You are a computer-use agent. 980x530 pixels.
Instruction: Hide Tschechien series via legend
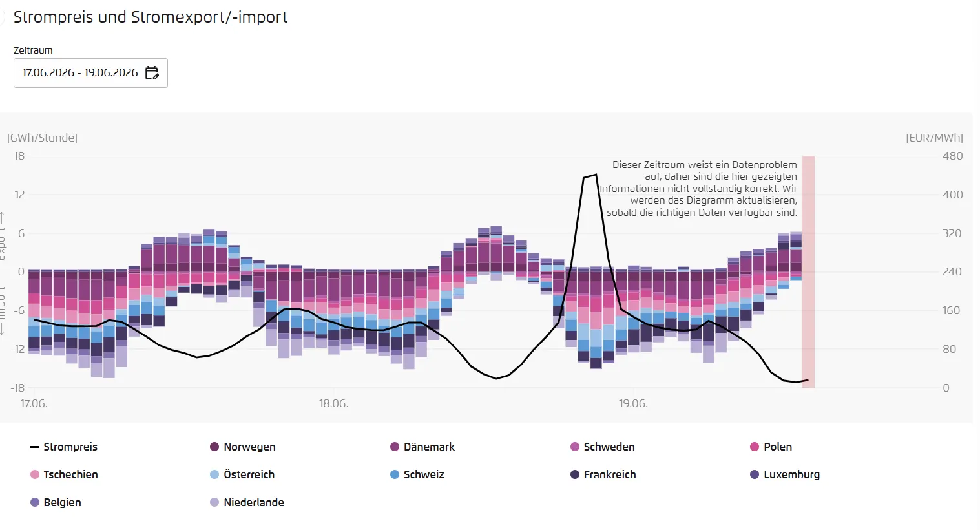point(64,474)
